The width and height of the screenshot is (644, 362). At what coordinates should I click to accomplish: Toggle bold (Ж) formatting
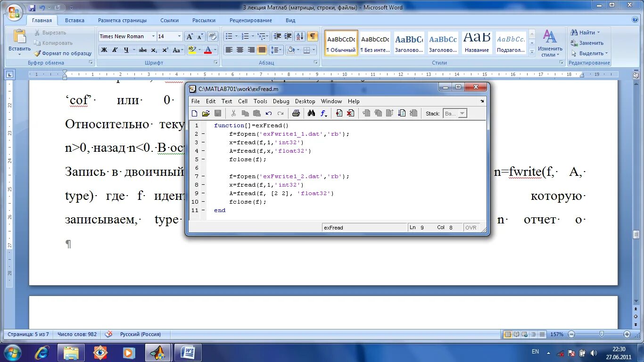point(104,50)
